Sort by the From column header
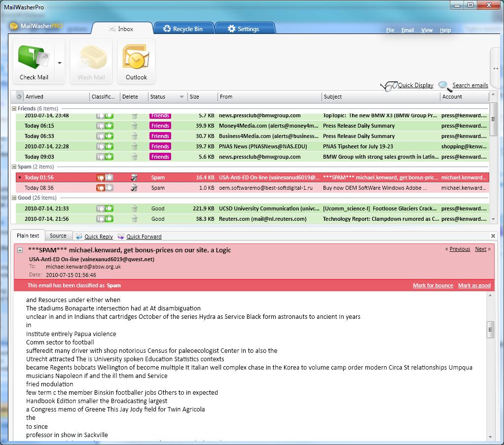This screenshot has height=445, width=504. 269,97
